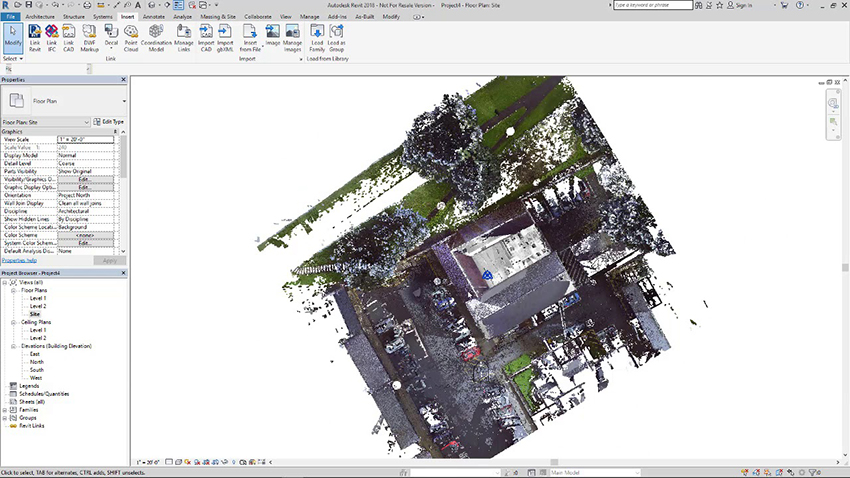Open the Architecture ribbon tab
Image resolution: width=850 pixels, height=478 pixels.
coord(40,17)
